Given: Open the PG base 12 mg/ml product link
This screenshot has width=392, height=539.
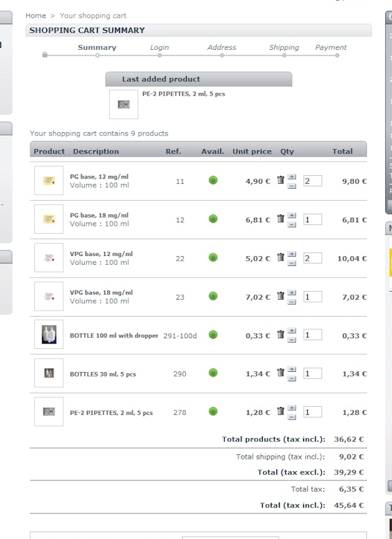Looking at the screenshot, I should [x=99, y=177].
